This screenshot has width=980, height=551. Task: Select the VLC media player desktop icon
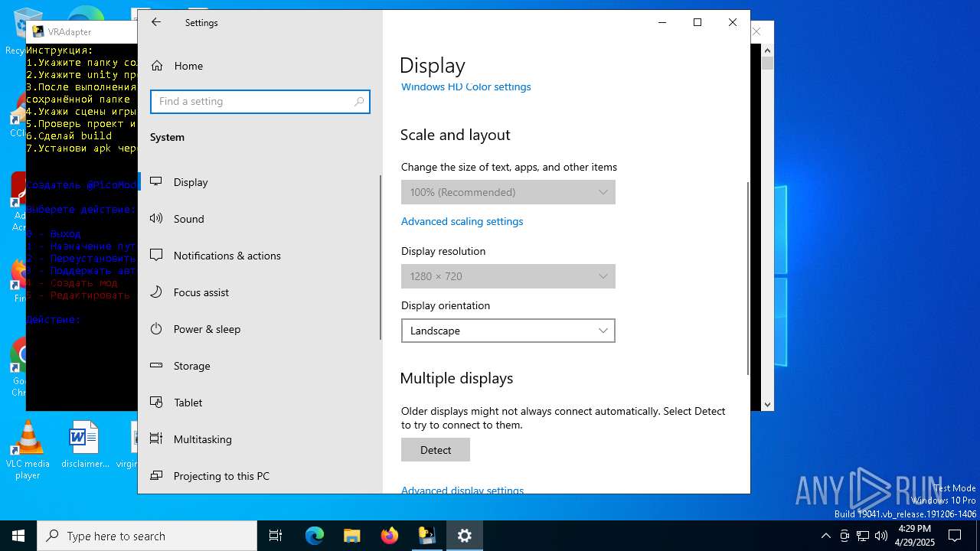tap(28, 450)
